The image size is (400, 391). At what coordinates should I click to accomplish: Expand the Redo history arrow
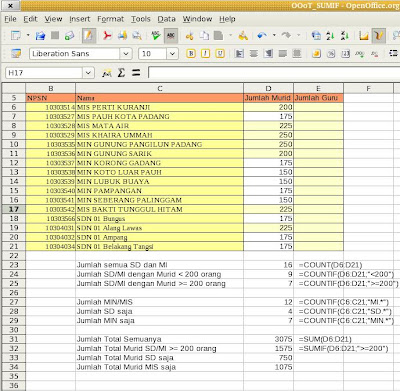pos(298,35)
